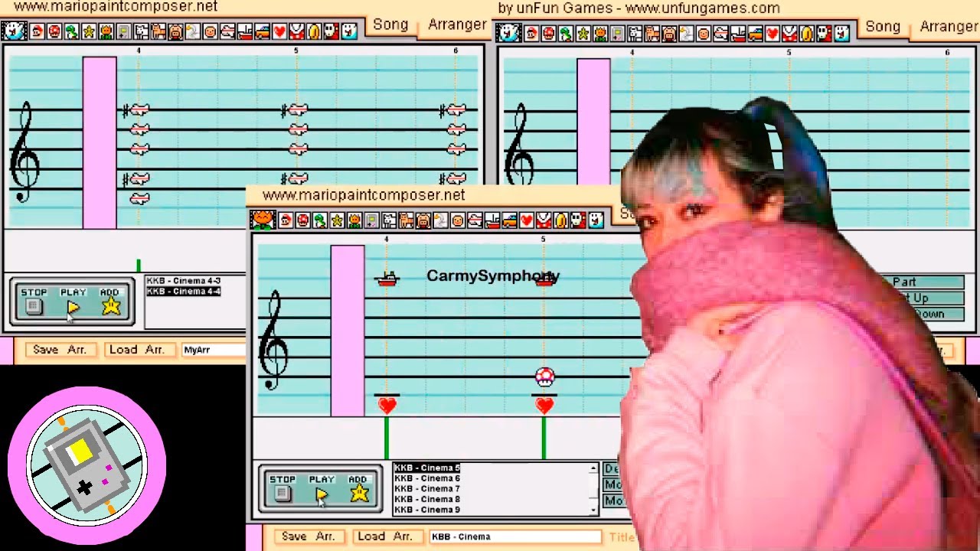Choose the piranha plant instrument in the top-right window
This screenshot has height=551, width=980.
[790, 34]
